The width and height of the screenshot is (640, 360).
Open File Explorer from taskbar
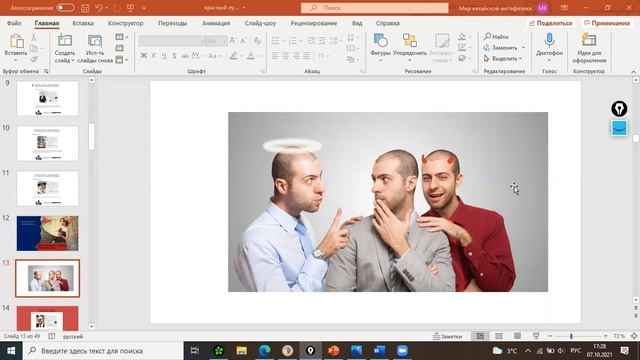coord(242,351)
